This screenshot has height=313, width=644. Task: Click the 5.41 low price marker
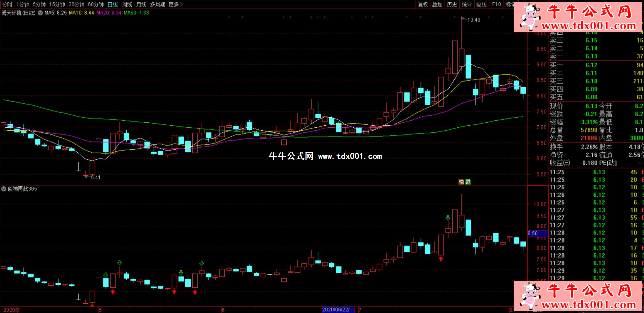coord(96,177)
